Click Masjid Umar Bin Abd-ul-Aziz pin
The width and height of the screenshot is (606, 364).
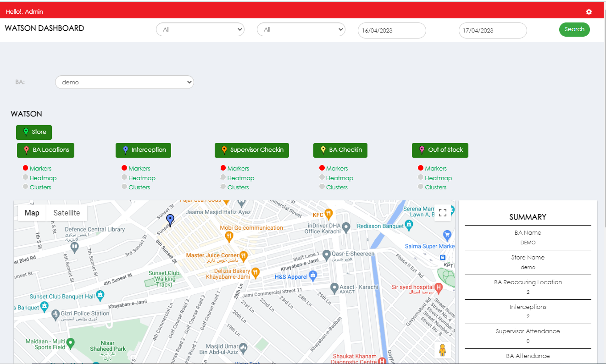pos(243,348)
